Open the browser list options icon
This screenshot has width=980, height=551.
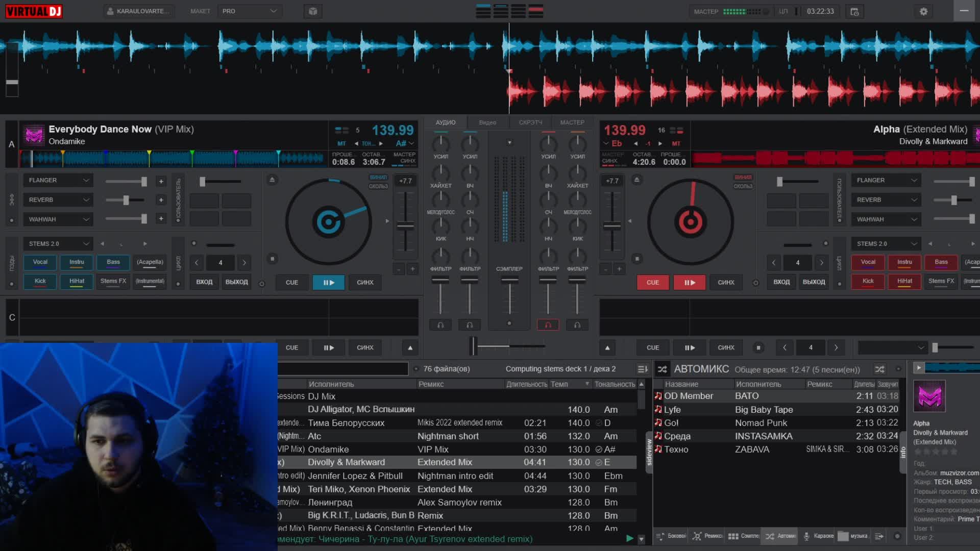click(642, 369)
